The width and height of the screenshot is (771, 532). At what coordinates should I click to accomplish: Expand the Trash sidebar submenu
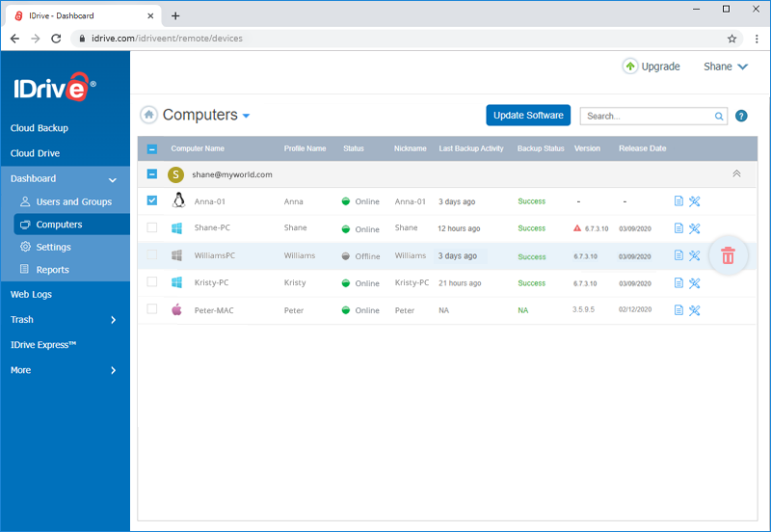pos(114,320)
